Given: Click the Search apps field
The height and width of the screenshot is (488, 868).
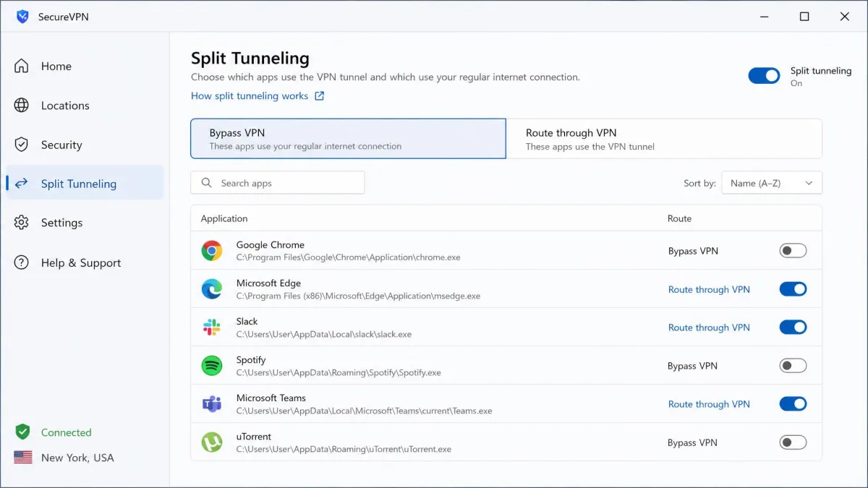Looking at the screenshot, I should click(278, 183).
